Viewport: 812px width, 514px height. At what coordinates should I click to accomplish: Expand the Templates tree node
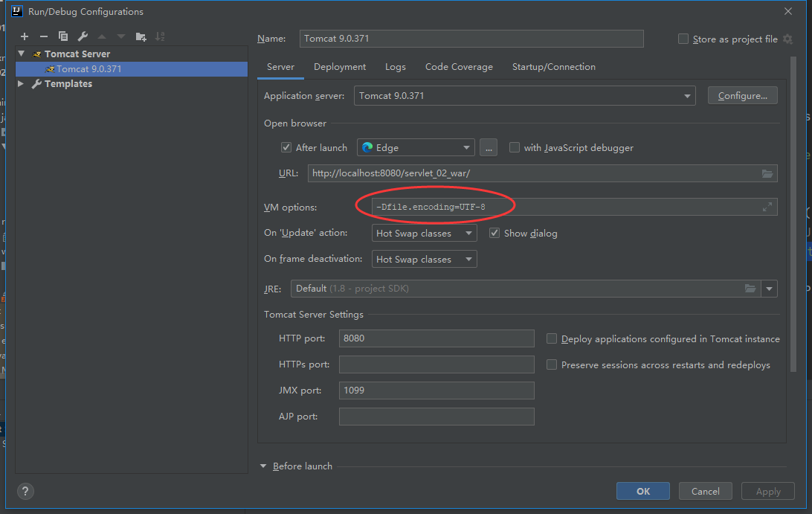click(x=21, y=83)
